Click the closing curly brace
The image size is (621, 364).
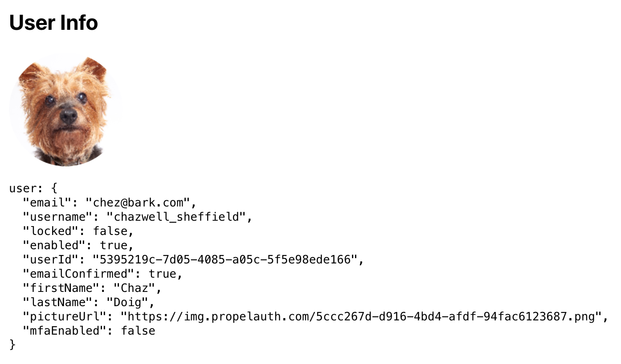click(x=12, y=345)
